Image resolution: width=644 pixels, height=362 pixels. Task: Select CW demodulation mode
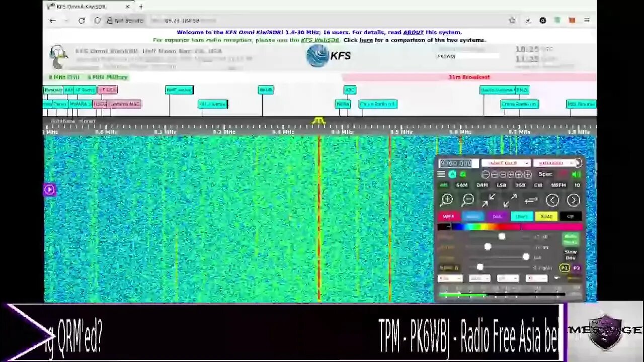[x=538, y=185]
